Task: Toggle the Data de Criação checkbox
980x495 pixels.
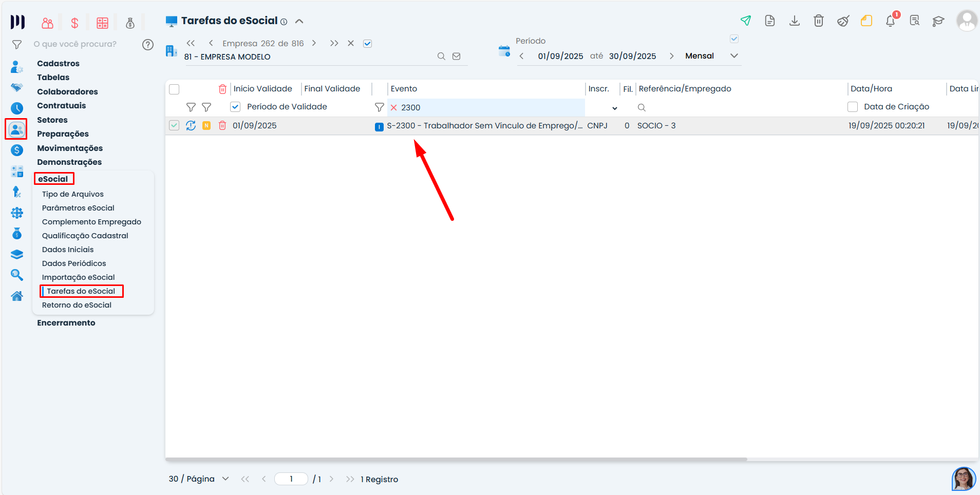Action: 853,107
